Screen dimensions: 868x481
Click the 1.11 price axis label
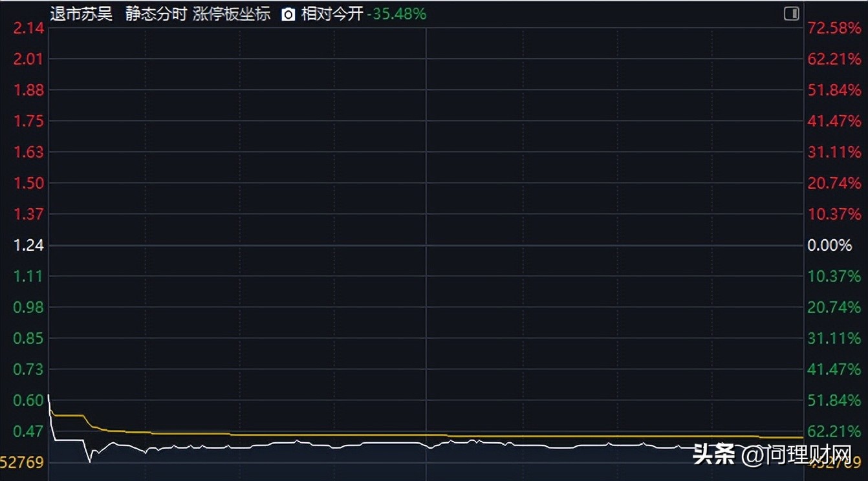(29, 276)
